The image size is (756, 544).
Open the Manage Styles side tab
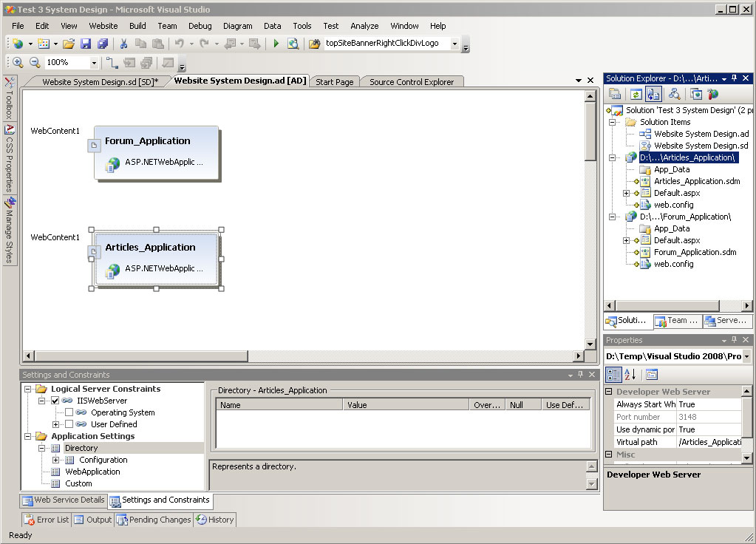[x=9, y=230]
